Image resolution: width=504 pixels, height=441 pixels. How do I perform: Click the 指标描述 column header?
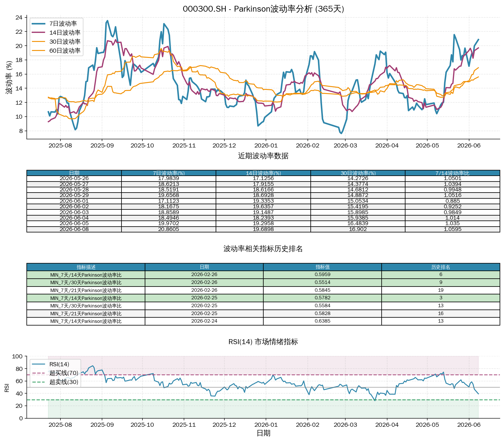coord(86,267)
